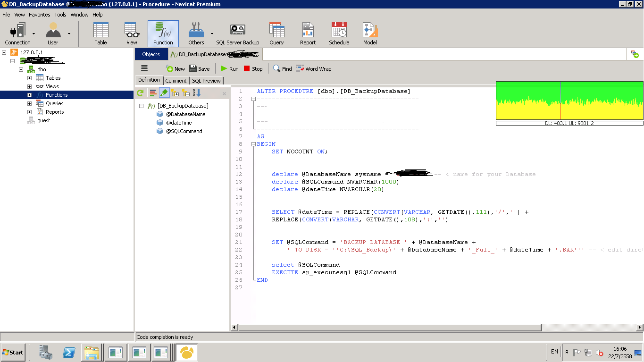Switch to the Definition tab

(149, 80)
